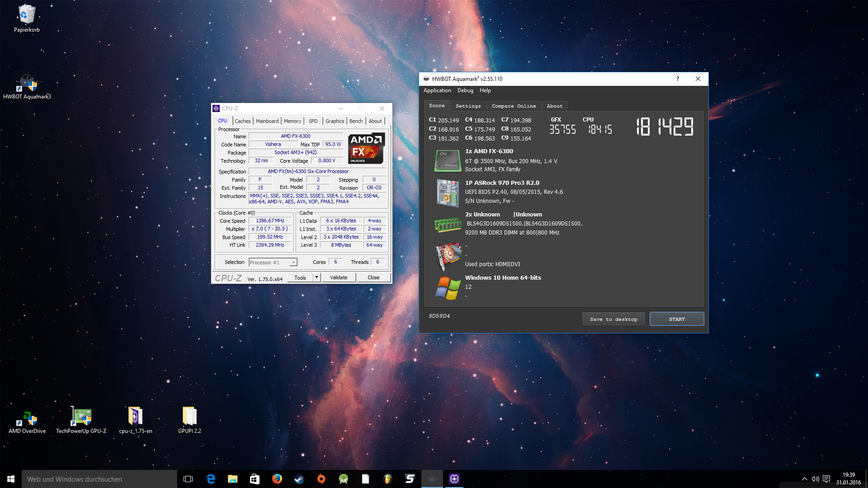
Task: Open the About tab in Aquamark
Action: point(555,106)
